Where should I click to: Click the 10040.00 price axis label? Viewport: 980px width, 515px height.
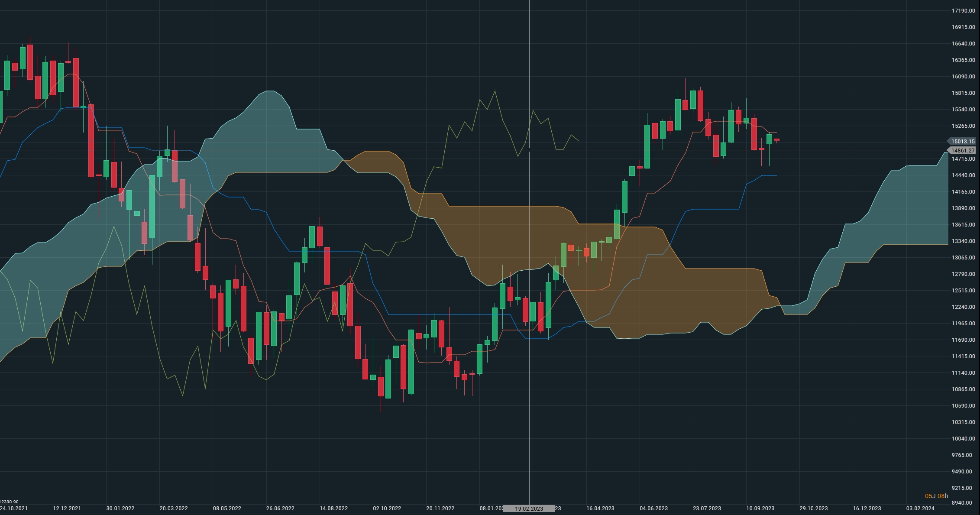click(x=963, y=439)
